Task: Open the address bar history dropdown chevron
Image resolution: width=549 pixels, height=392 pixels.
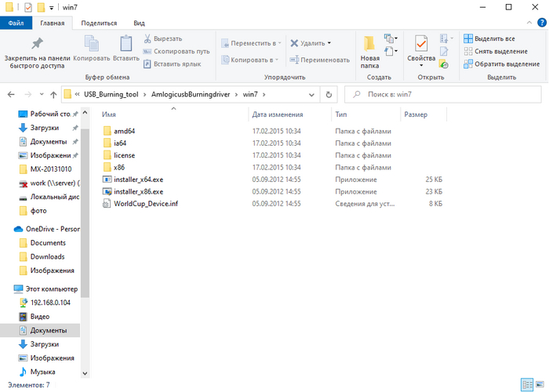Action: click(x=312, y=95)
